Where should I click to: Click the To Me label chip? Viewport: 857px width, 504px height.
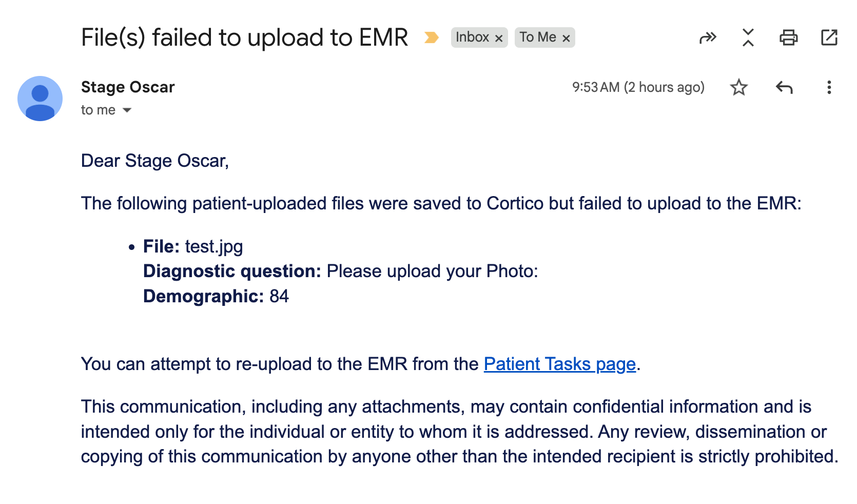[x=537, y=37]
